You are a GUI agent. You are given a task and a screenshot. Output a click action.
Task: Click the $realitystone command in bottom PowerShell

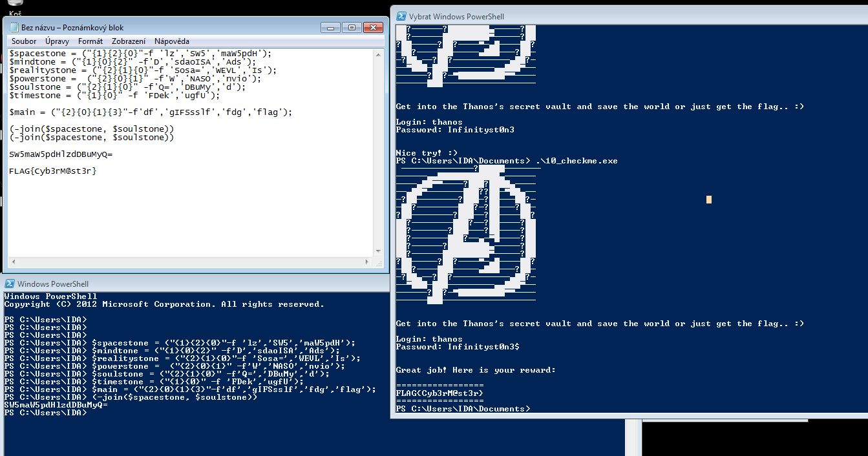(226, 358)
